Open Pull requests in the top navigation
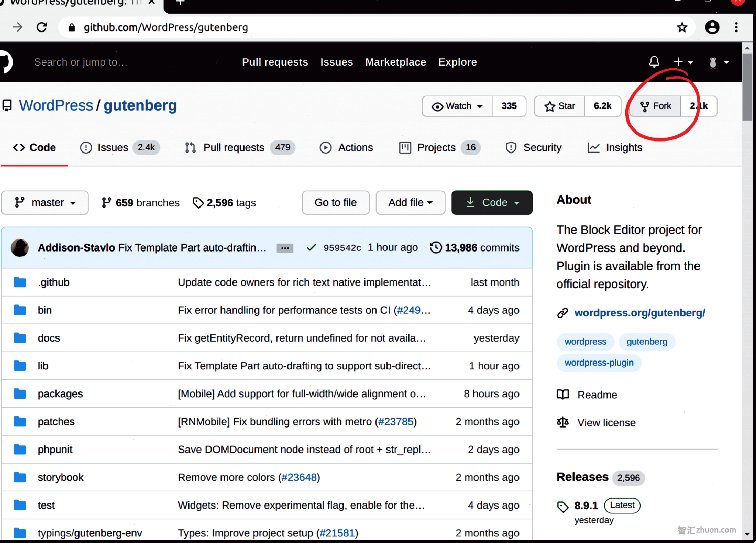 click(x=275, y=62)
